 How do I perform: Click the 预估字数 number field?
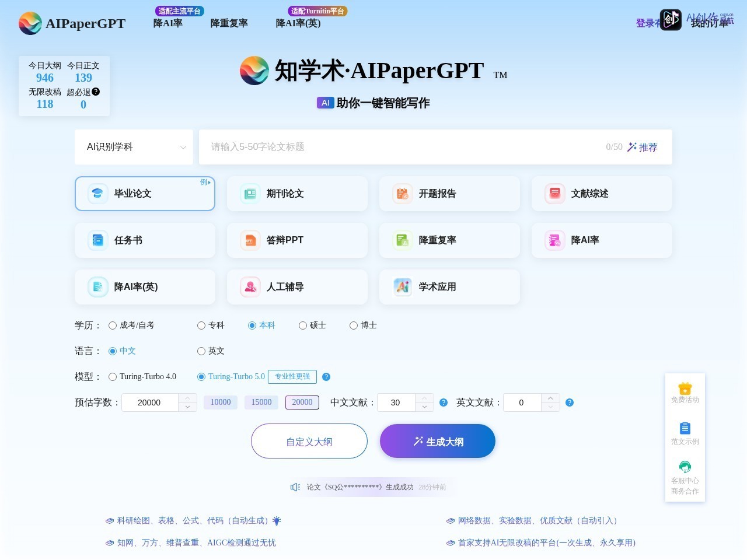(150, 402)
